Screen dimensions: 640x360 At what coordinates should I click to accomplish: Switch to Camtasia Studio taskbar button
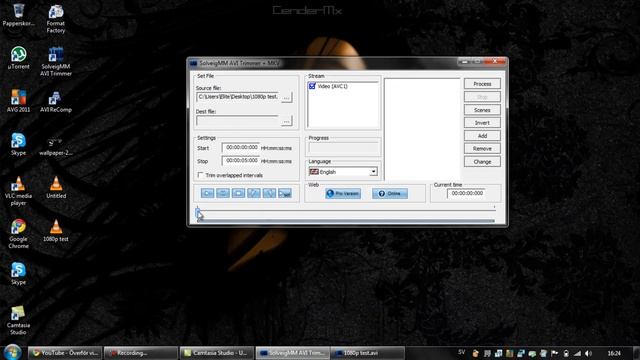(x=217, y=353)
